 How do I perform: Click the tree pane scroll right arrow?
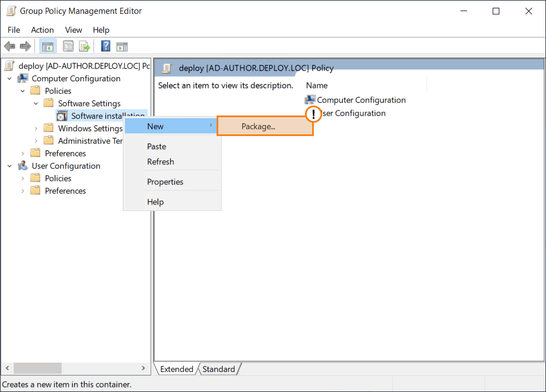point(143,368)
